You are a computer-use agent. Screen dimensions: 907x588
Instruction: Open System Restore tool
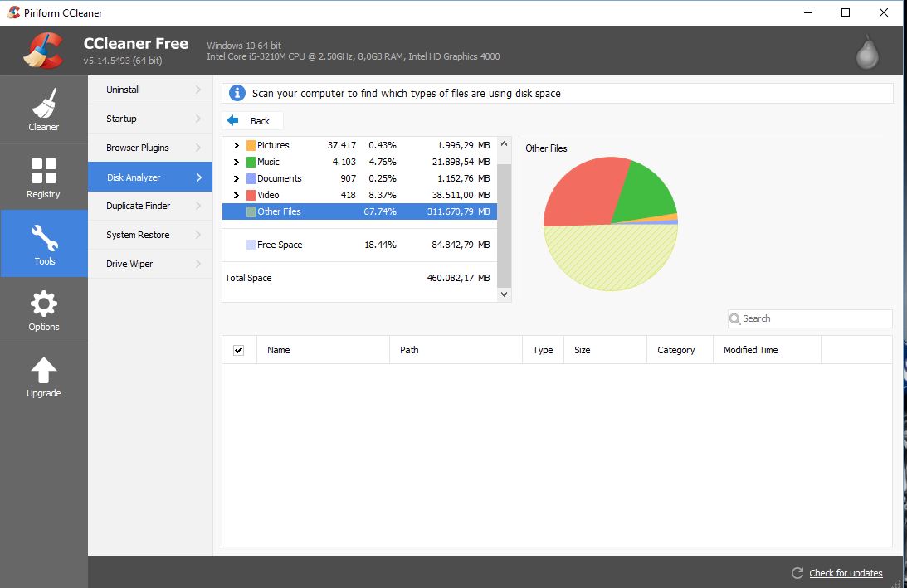(x=150, y=235)
